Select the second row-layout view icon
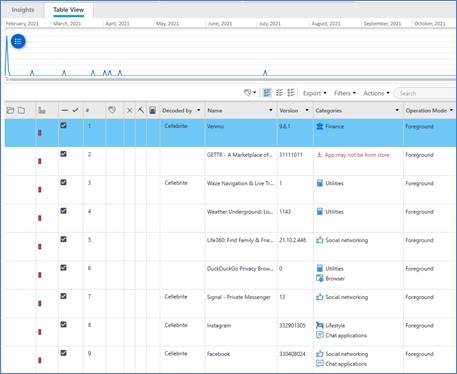 tap(279, 93)
